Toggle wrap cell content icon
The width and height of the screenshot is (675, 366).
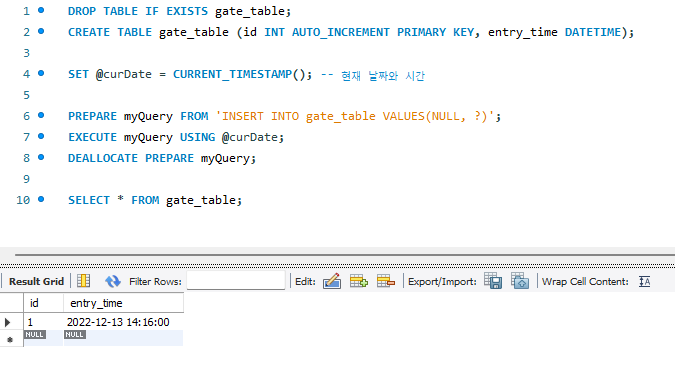tap(644, 282)
